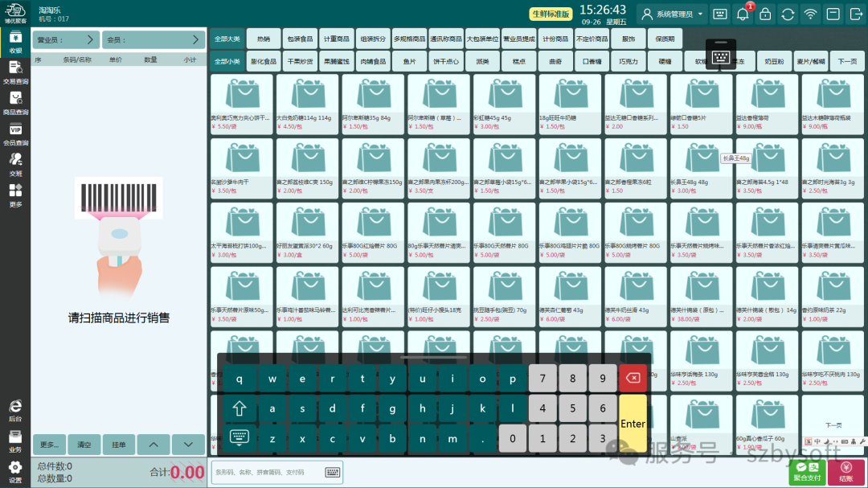This screenshot has width=868, height=488.
Task: Open the notification bell with red badge
Action: (x=743, y=14)
